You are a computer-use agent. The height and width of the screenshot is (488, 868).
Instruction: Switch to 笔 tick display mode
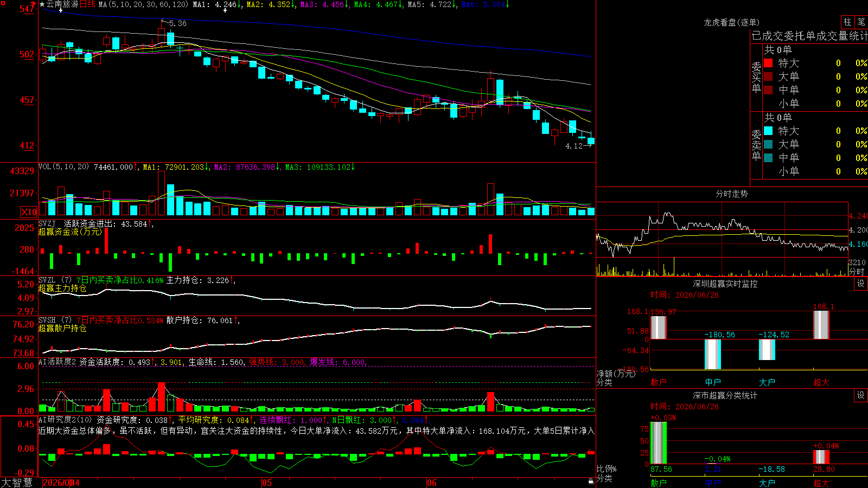pyautogui.click(x=861, y=22)
